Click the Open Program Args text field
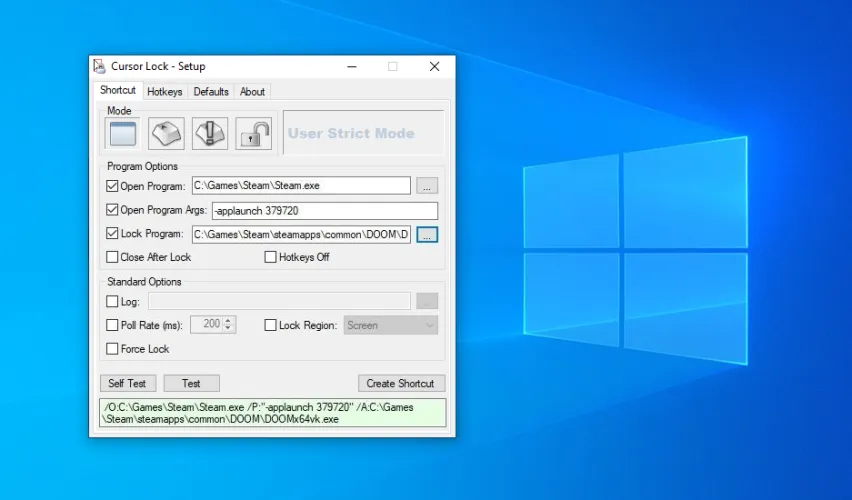Screen dimensions: 852x500 click(x=324, y=211)
